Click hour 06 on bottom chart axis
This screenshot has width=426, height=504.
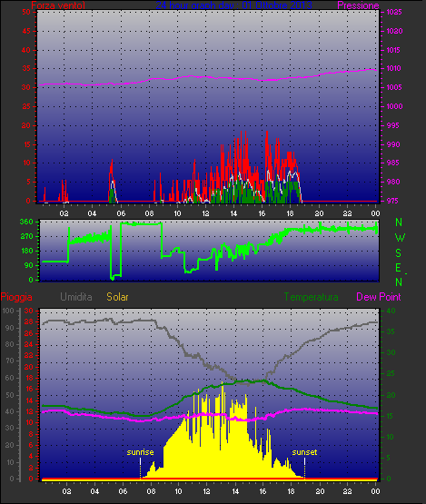coord(123,491)
